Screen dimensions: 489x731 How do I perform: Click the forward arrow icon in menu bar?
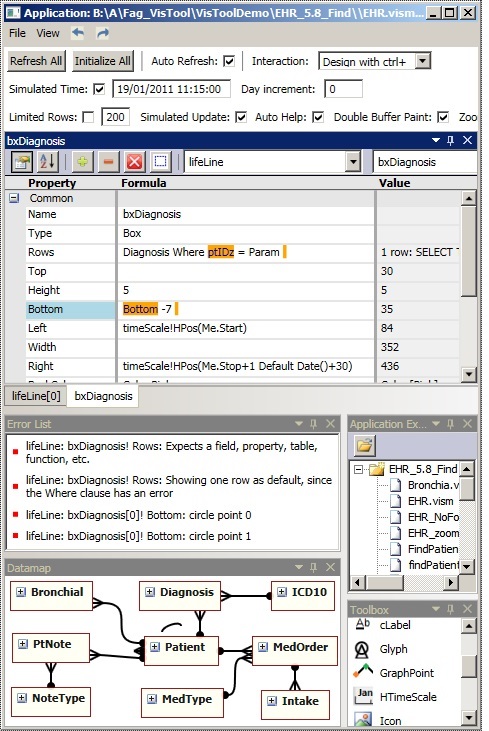[103, 33]
